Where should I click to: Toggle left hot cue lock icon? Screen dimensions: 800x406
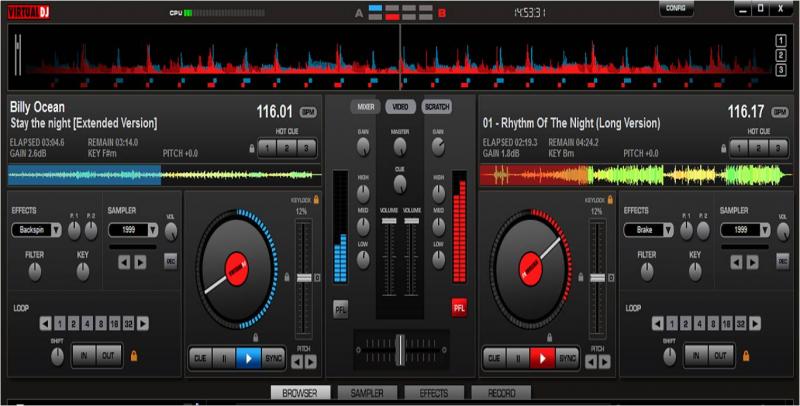click(x=252, y=149)
